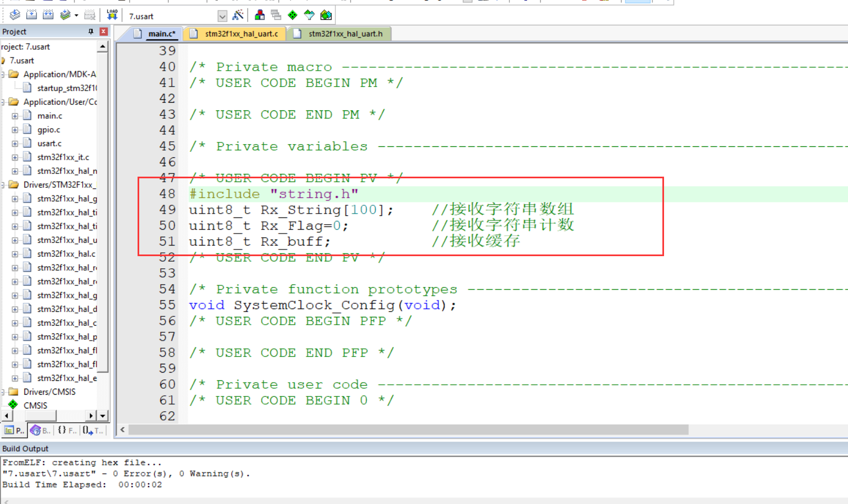The width and height of the screenshot is (848, 504).
Task: Expand the stm32f1xx_it.c tree node
Action: pos(15,157)
